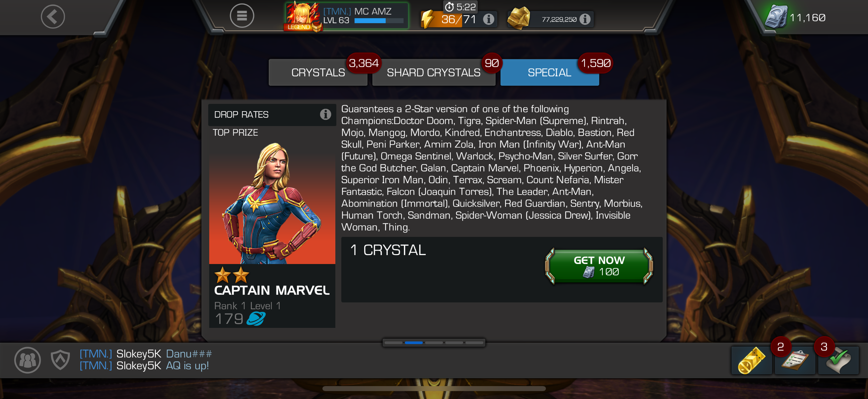Open the golden ticket icon
The height and width of the screenshot is (399, 868).
(751, 360)
